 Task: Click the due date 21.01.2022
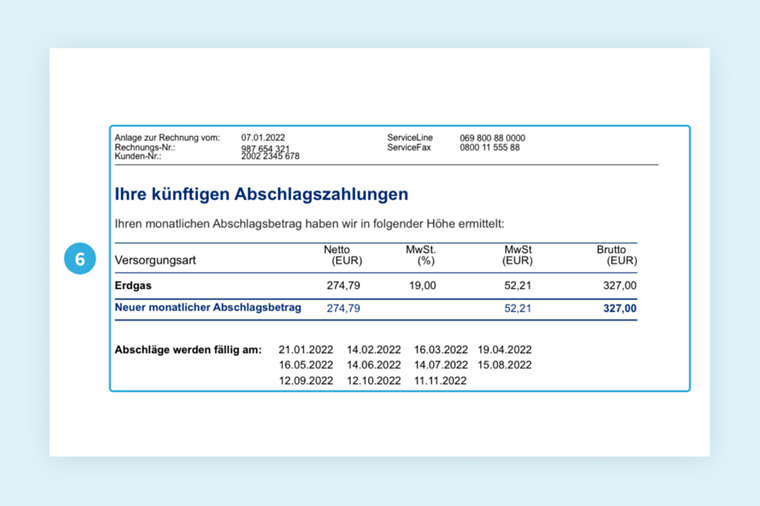click(x=306, y=350)
